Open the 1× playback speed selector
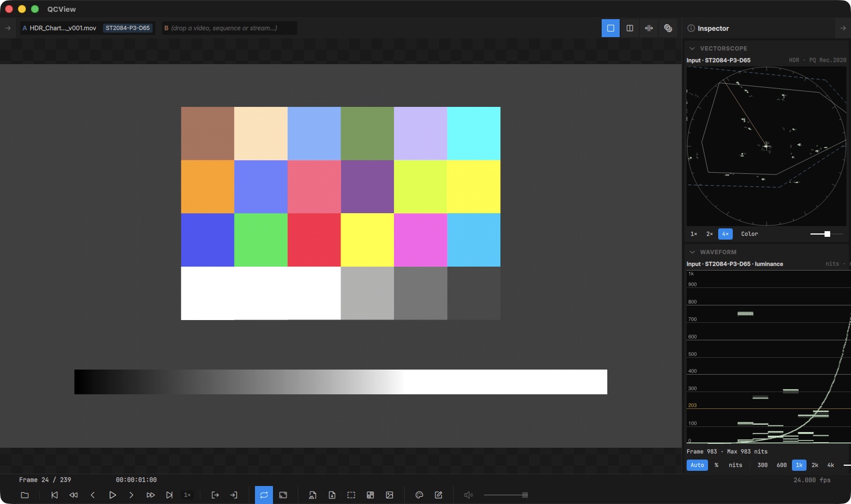The height and width of the screenshot is (504, 851). pyautogui.click(x=187, y=495)
